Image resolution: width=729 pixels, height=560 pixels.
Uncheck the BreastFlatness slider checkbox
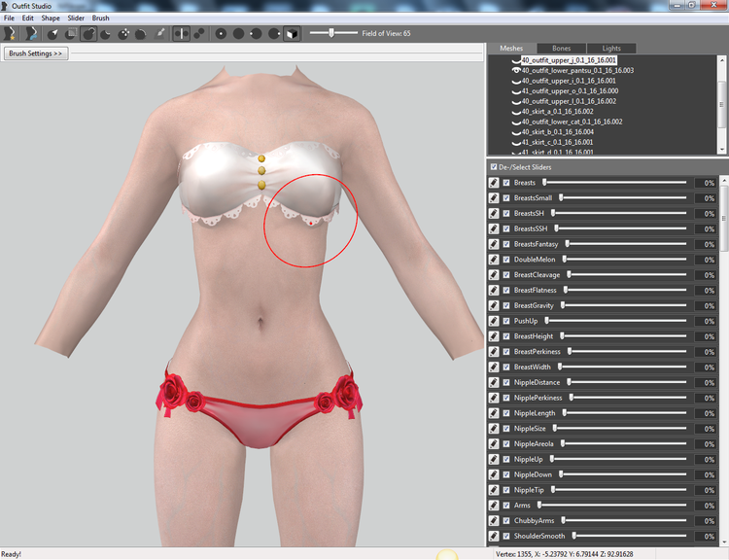(x=506, y=291)
